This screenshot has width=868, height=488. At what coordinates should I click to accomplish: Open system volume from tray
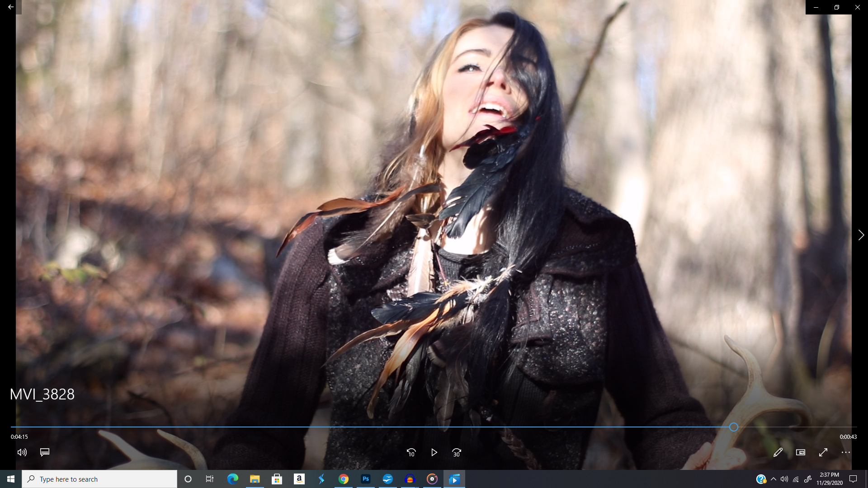point(784,479)
